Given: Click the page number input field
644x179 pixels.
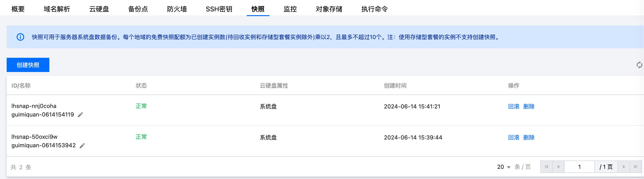Looking at the screenshot, I should (x=579, y=167).
